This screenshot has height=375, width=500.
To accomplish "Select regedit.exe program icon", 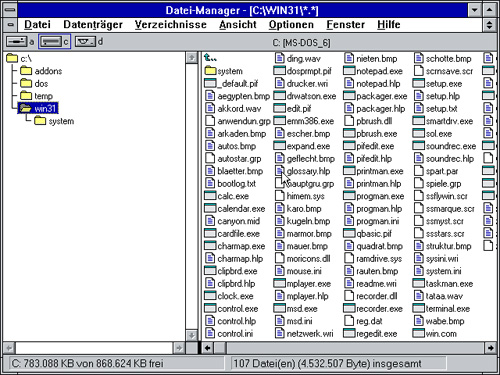I will coord(349,333).
